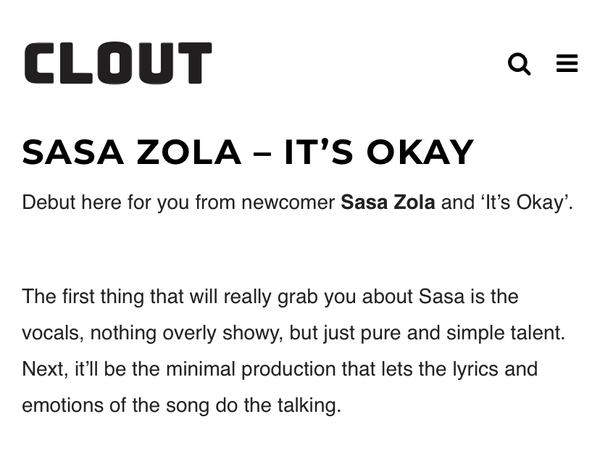The width and height of the screenshot is (600, 457).
Task: Click the word 'newcomer' in the intro
Action: (x=288, y=202)
